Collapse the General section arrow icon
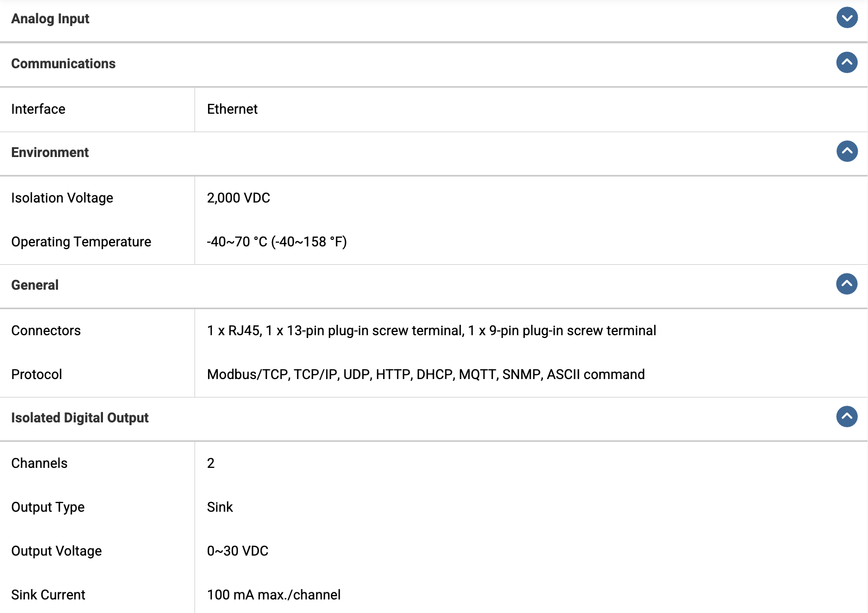The image size is (868, 613). [x=847, y=284]
